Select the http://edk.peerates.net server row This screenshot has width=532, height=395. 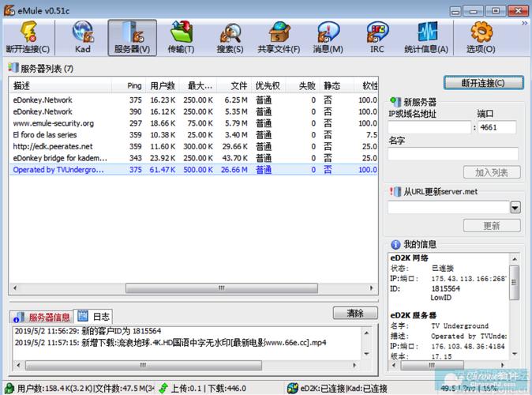coord(193,146)
